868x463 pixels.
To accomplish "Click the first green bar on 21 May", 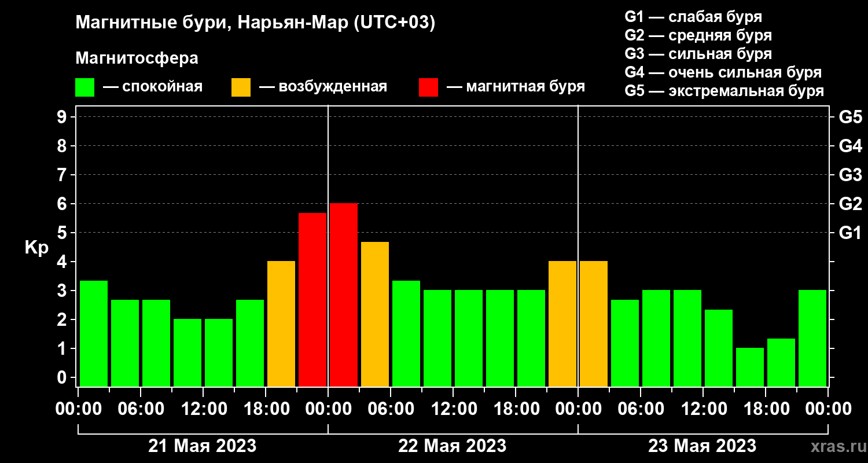I will pyautogui.click(x=94, y=333).
